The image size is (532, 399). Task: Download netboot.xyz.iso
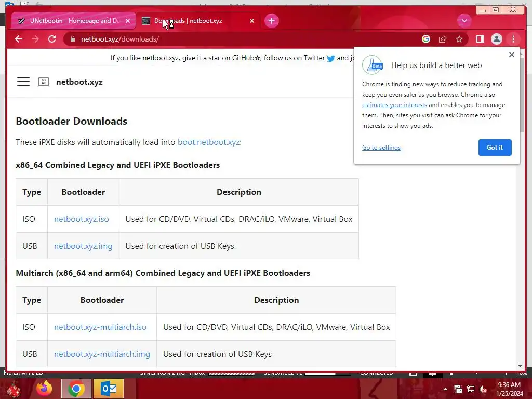pyautogui.click(x=82, y=219)
